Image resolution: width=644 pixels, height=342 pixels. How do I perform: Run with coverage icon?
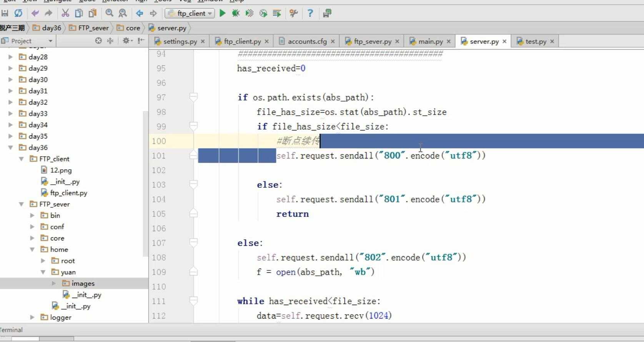(250, 13)
